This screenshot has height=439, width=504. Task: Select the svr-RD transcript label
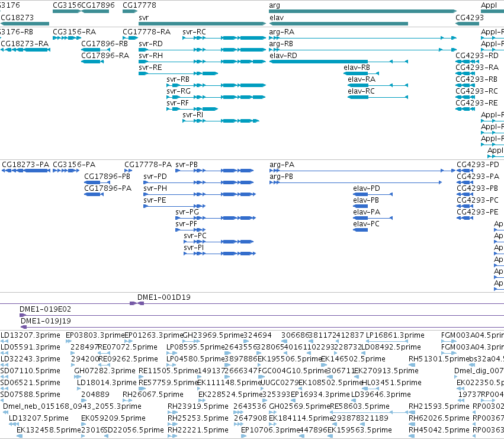click(x=151, y=44)
